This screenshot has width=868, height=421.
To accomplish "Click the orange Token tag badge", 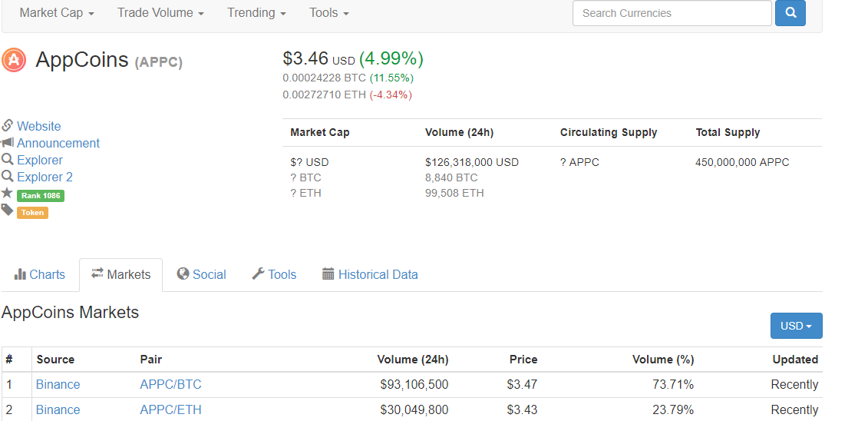I will pos(34,213).
